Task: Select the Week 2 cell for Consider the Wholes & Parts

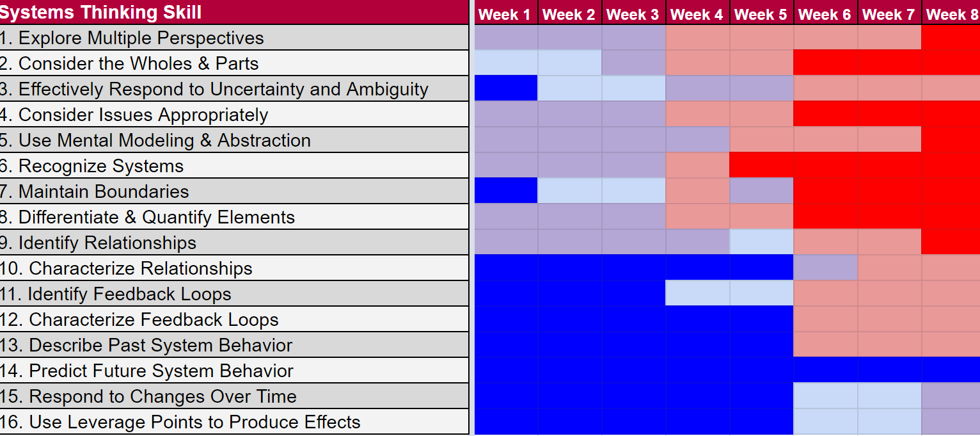Action: coord(569,63)
